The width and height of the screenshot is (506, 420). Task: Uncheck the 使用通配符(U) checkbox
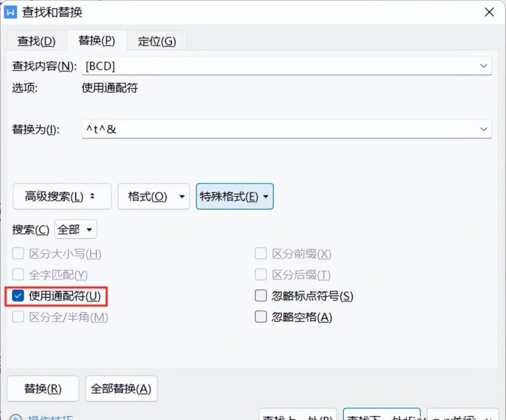click(18, 295)
